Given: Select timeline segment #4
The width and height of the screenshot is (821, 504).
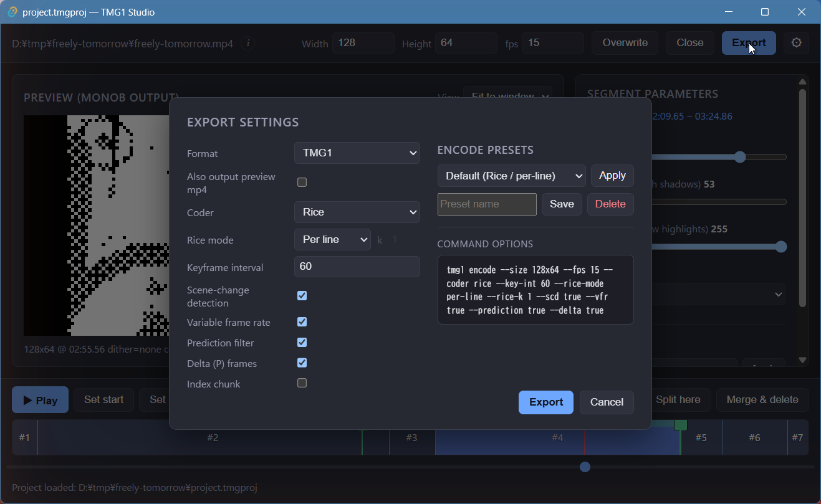Looking at the screenshot, I should (557, 437).
